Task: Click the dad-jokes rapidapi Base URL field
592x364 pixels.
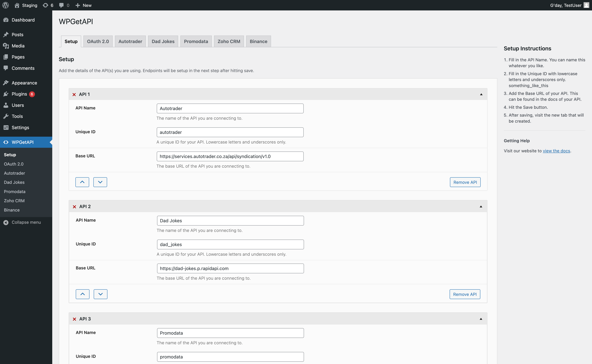Action: pyautogui.click(x=230, y=268)
